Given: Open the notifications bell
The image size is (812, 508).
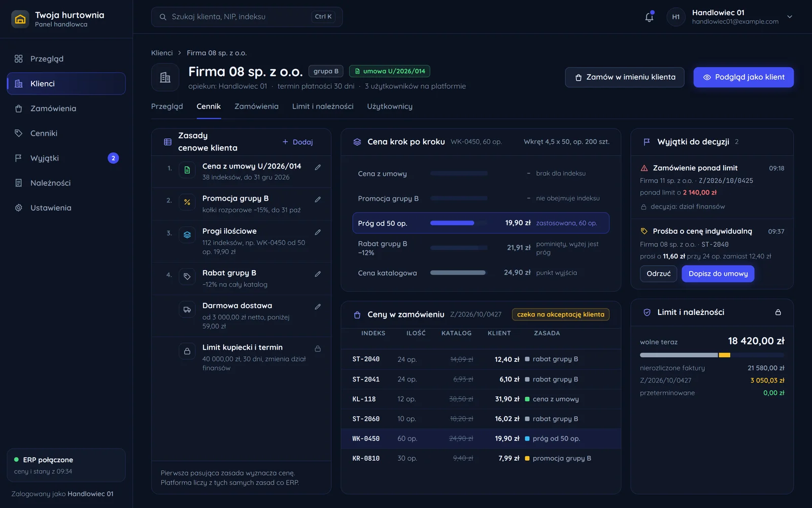Looking at the screenshot, I should click(x=649, y=17).
